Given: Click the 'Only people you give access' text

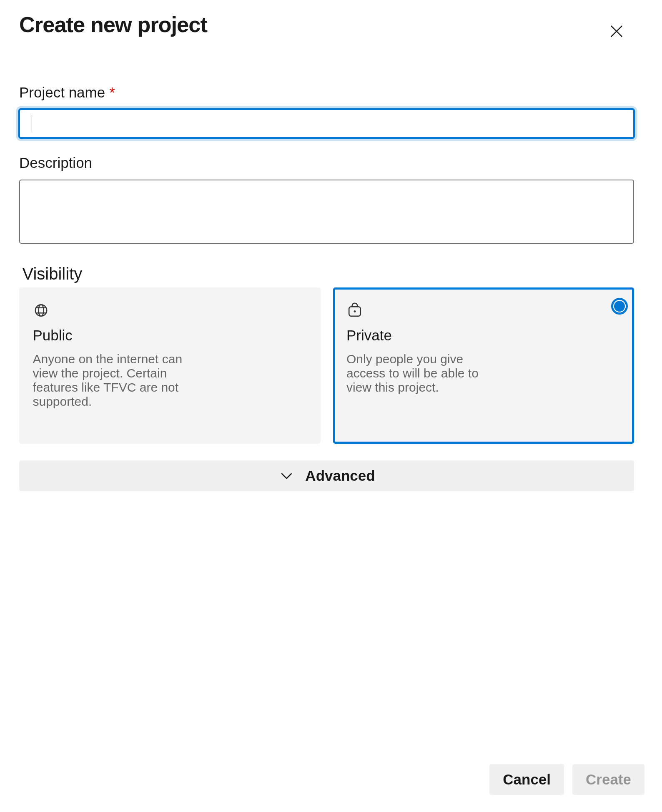Looking at the screenshot, I should coord(412,373).
